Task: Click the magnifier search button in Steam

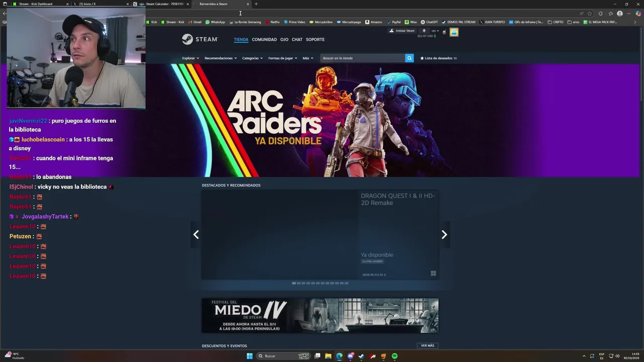Action: [x=409, y=58]
